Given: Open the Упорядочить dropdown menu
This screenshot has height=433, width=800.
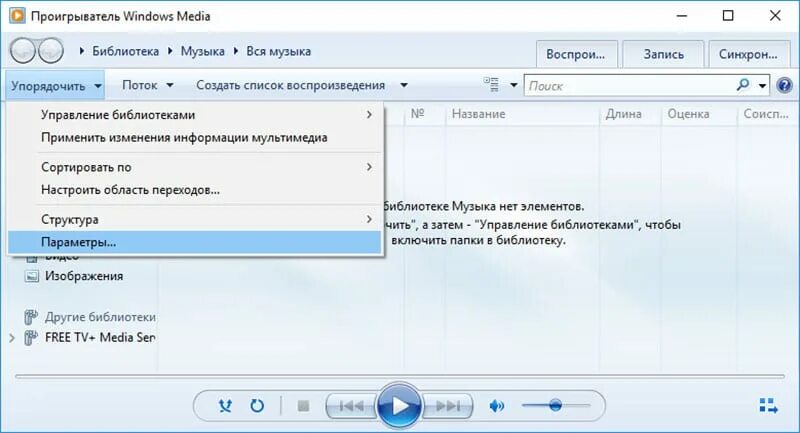Looking at the screenshot, I should [56, 85].
